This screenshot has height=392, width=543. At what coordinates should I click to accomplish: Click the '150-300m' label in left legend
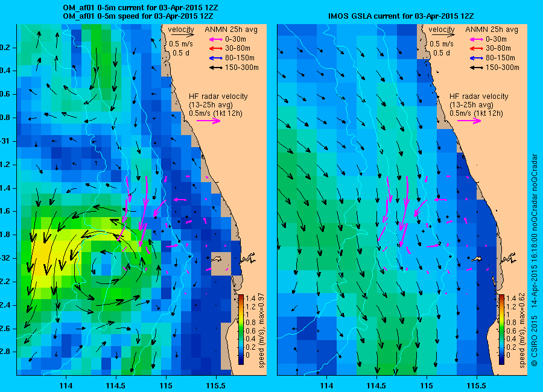(242, 68)
